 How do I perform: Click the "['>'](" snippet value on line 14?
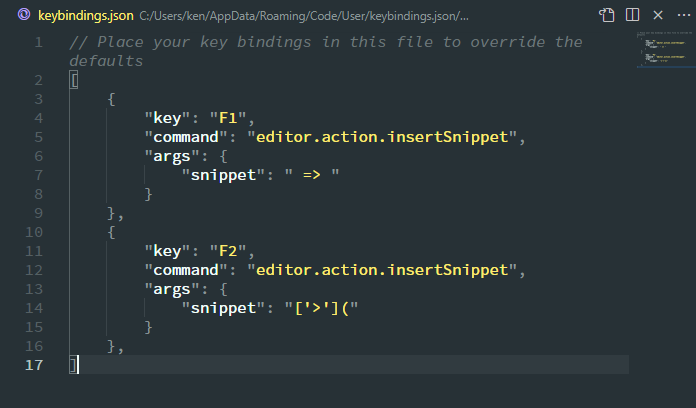pyautogui.click(x=321, y=308)
